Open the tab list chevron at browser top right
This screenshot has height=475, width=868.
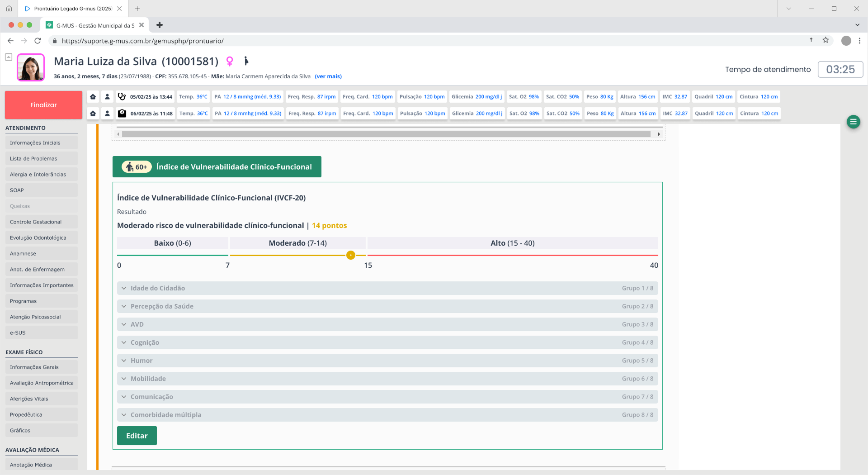pyautogui.click(x=857, y=25)
